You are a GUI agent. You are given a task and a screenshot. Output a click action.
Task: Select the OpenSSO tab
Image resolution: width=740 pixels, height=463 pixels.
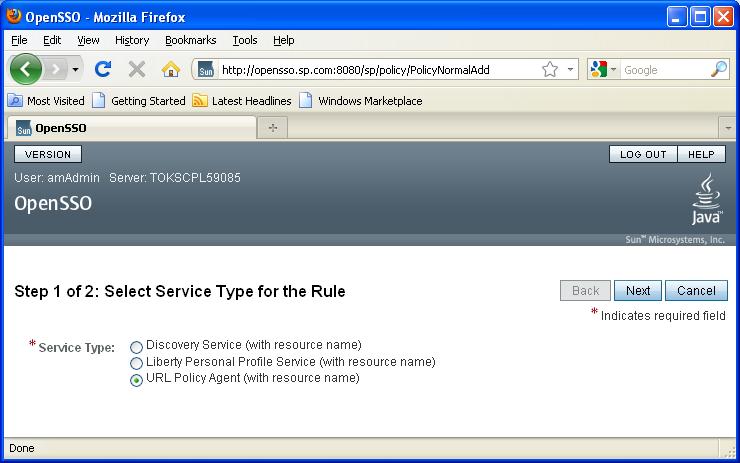pos(131,128)
